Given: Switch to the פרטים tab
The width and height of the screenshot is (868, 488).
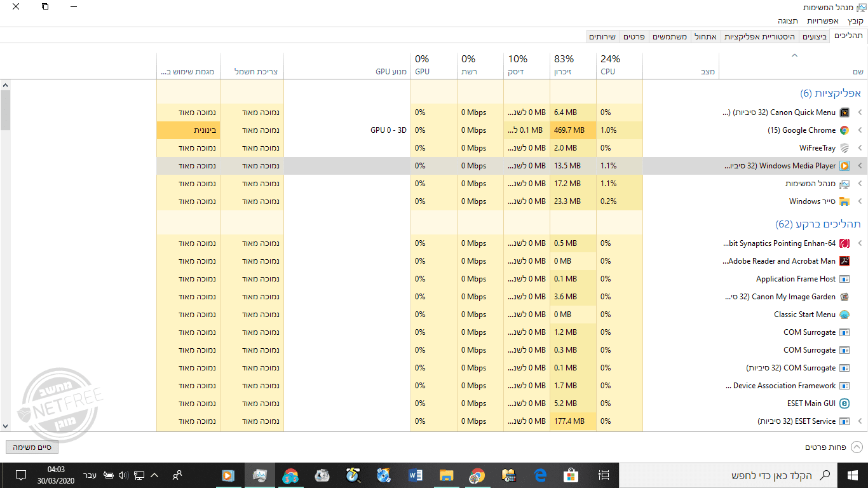Looking at the screenshot, I should click(x=634, y=37).
